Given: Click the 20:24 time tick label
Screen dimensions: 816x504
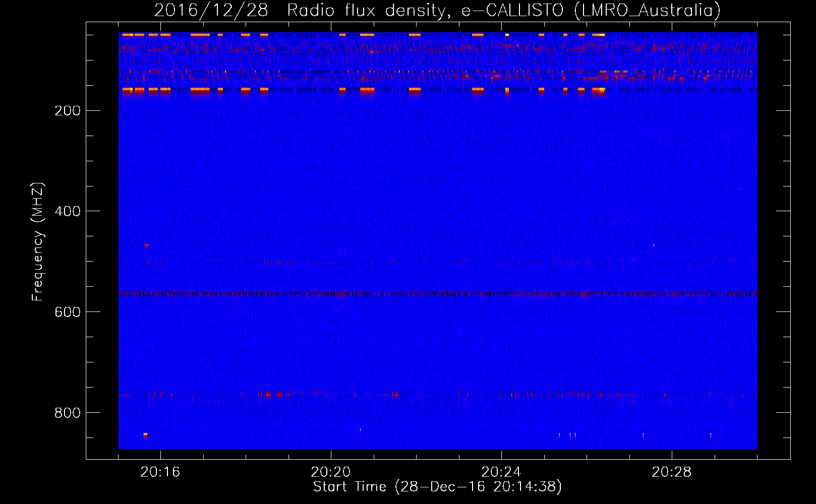Looking at the screenshot, I should pyautogui.click(x=501, y=472).
